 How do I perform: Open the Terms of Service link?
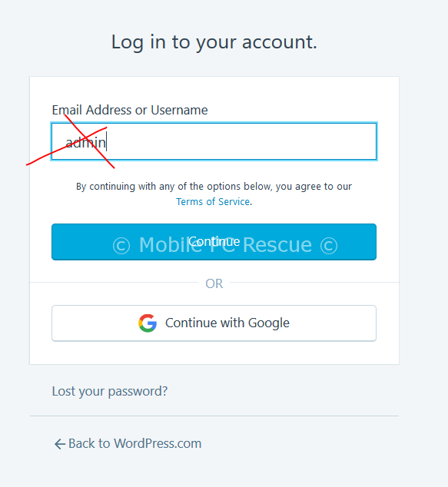point(213,201)
